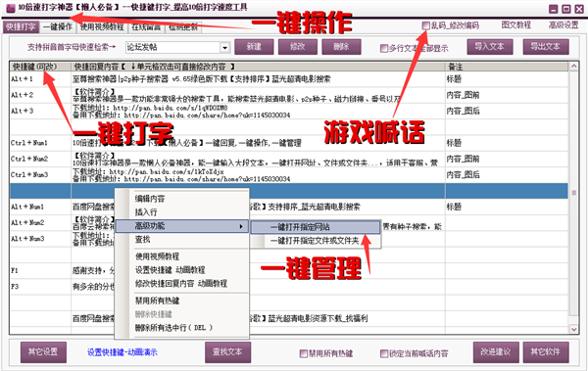Screen dimensions: 588x371
Task: Open the 检测更新 tab
Action: [x=183, y=27]
